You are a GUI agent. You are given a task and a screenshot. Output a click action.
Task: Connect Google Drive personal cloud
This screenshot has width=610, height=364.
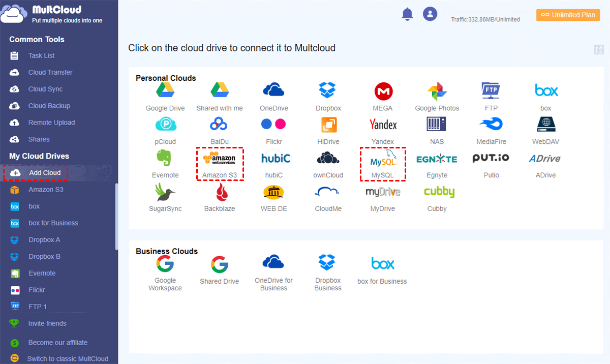(165, 97)
